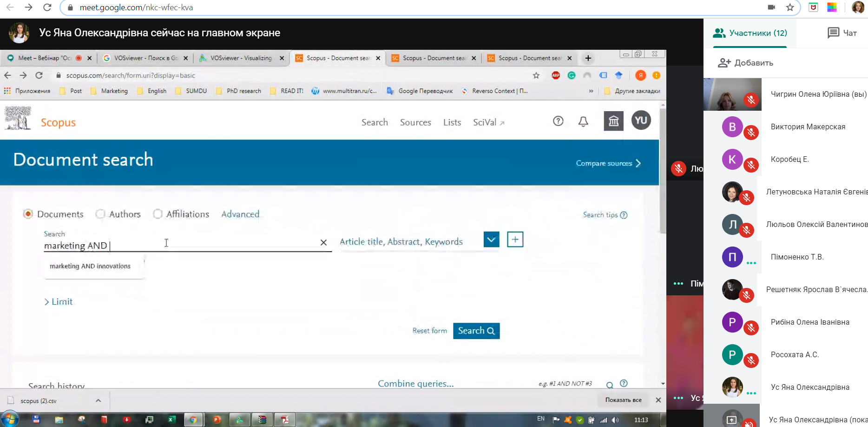The image size is (868, 427).
Task: Open the search history help icon
Action: coord(624,383)
